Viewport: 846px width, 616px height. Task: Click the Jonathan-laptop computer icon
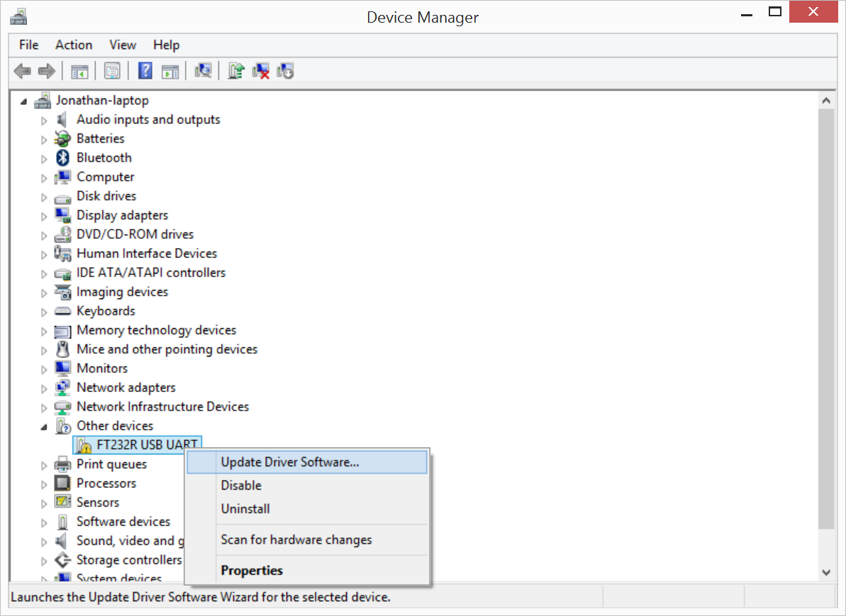(43, 101)
